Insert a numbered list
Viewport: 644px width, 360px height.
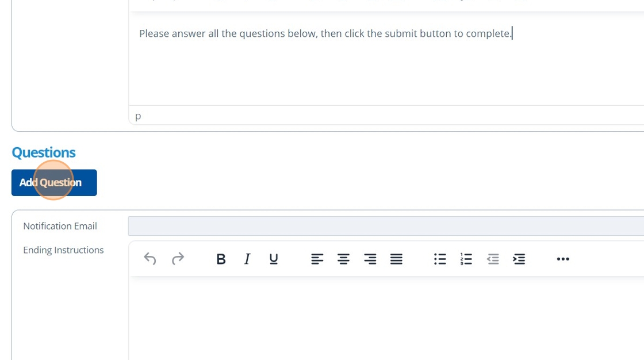tap(466, 259)
